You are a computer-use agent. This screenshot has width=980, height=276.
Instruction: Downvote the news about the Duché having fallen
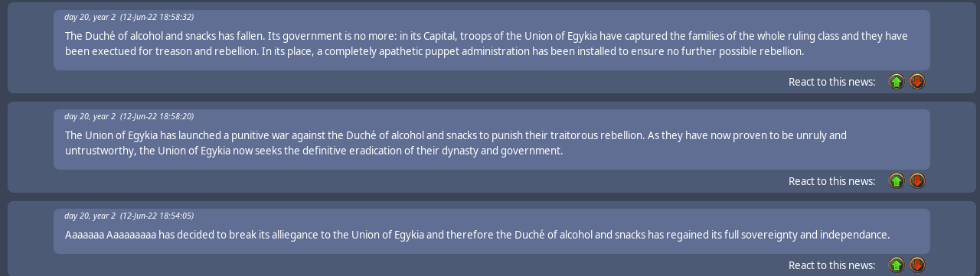tap(917, 82)
